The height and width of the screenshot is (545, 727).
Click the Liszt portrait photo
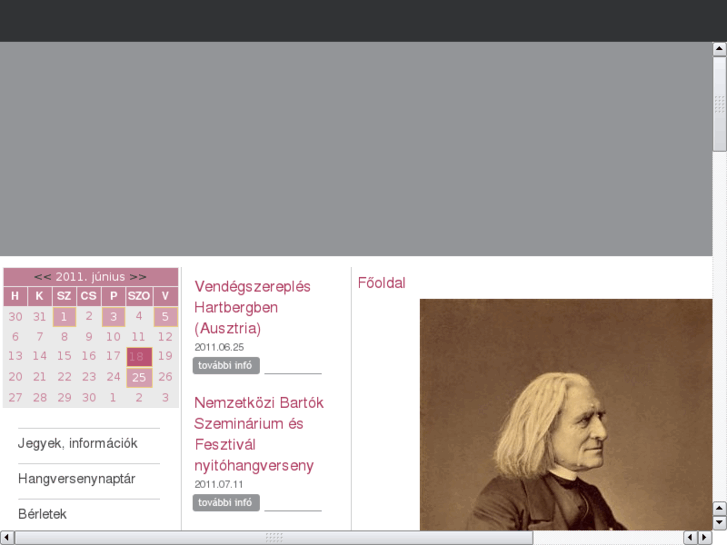tap(566, 415)
